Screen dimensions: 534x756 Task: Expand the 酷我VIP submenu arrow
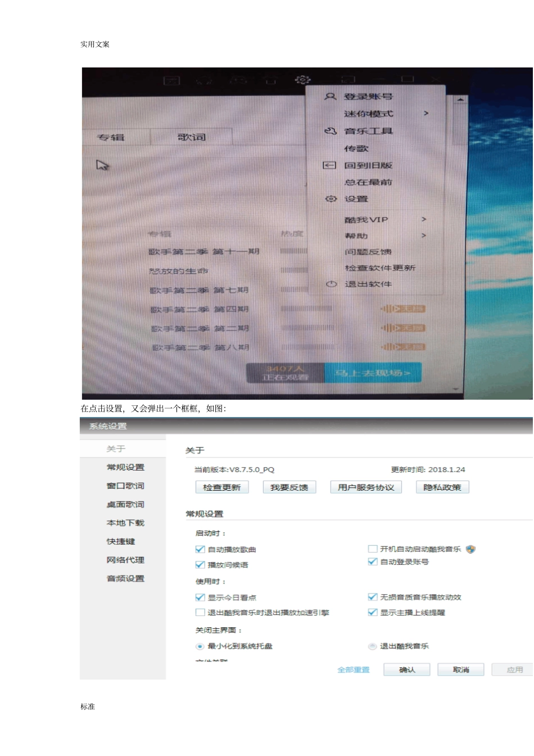click(424, 219)
